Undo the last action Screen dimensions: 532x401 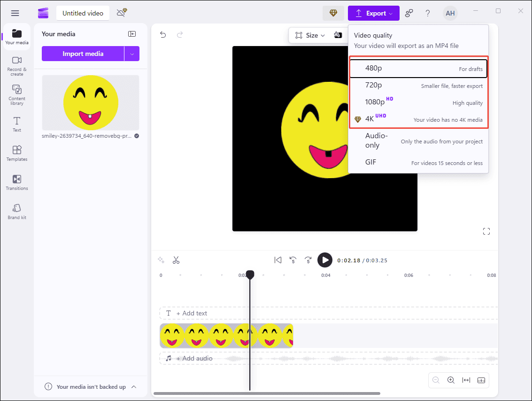click(163, 35)
